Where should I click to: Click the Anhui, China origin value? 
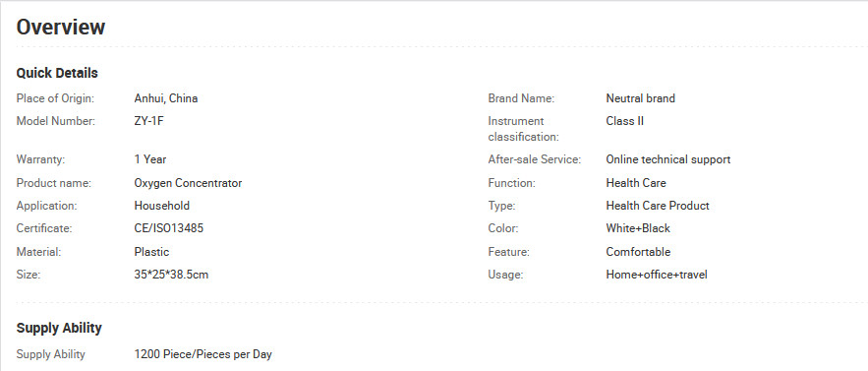166,98
